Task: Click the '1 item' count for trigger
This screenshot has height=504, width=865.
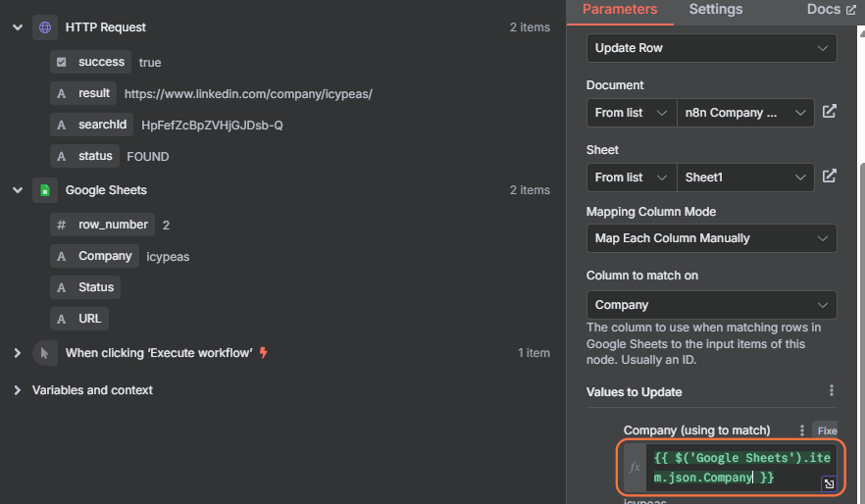Action: [534, 353]
